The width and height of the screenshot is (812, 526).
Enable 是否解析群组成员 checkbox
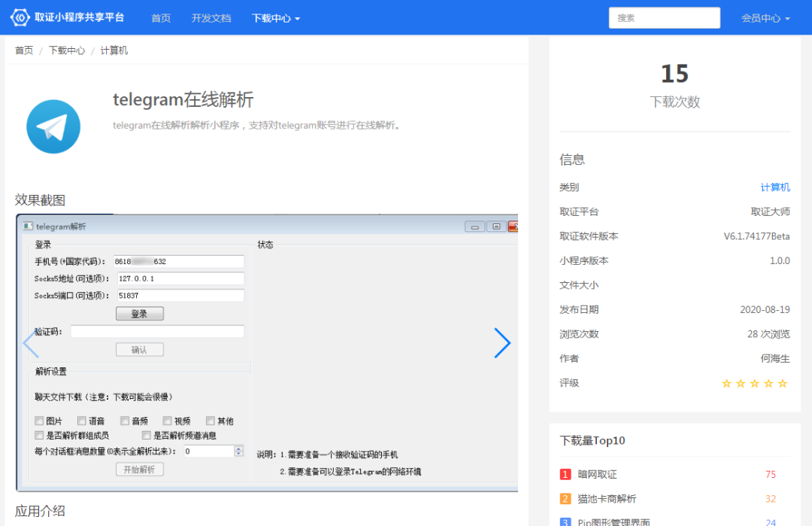point(39,435)
